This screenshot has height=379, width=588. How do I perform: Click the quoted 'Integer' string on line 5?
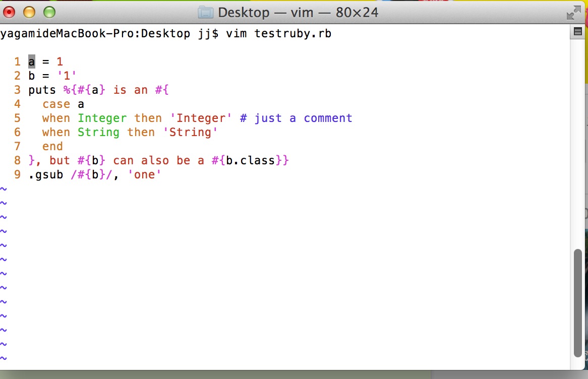click(201, 118)
